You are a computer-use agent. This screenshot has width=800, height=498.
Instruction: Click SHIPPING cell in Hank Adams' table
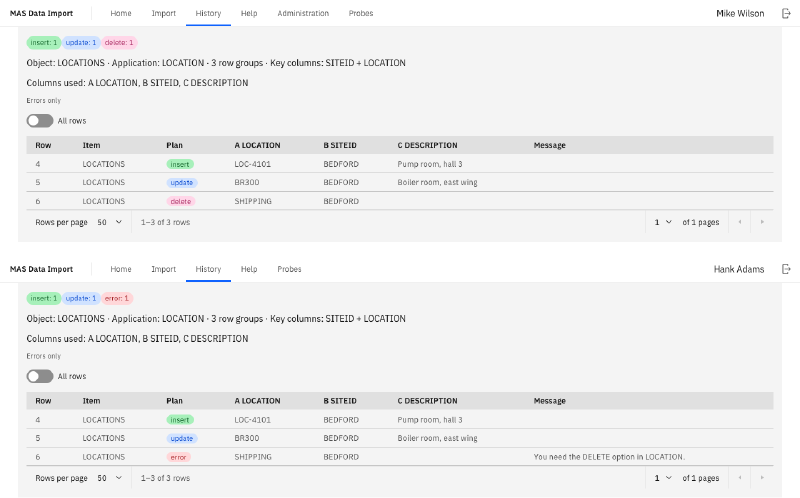[x=253, y=457]
